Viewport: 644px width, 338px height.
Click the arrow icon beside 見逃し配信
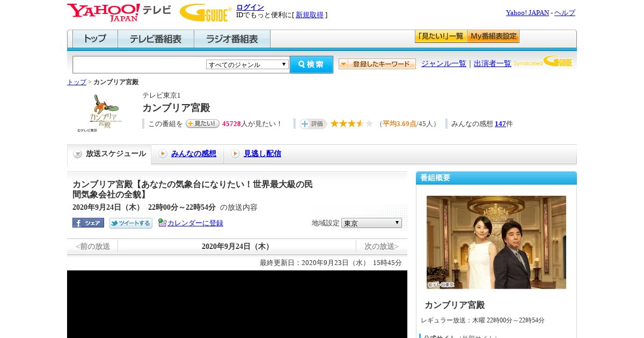235,154
